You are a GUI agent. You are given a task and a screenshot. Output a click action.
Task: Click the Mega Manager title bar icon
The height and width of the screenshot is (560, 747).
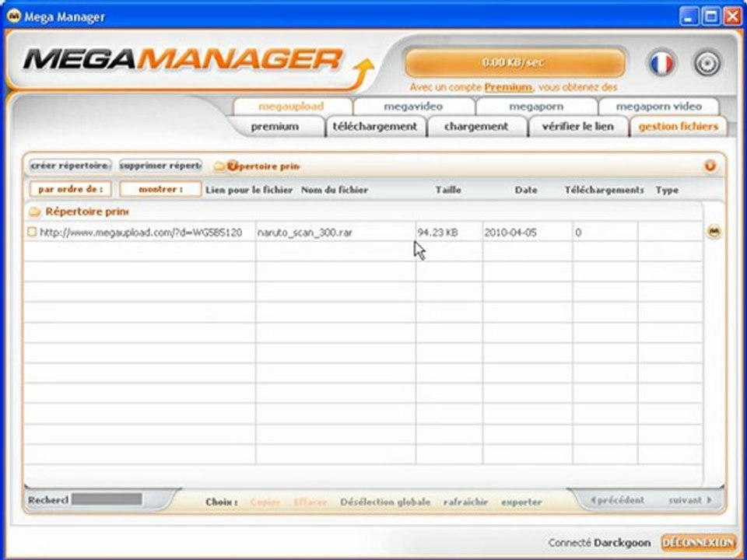[x=13, y=16]
